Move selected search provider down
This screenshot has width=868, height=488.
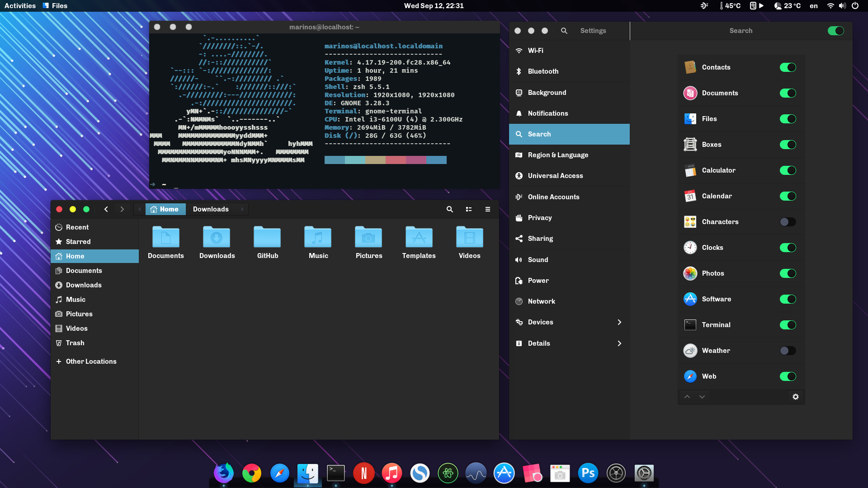click(702, 397)
